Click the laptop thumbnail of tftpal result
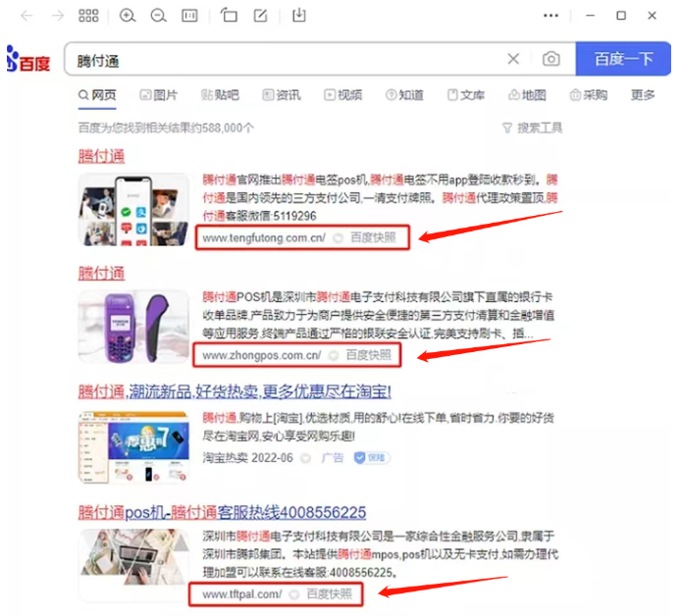This screenshot has height=616, width=681. click(x=133, y=565)
